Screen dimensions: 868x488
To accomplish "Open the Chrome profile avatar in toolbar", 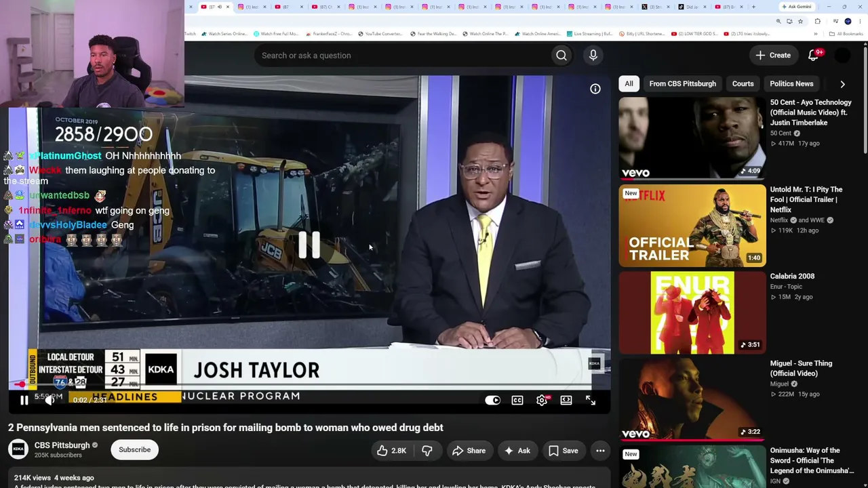I will click(848, 21).
